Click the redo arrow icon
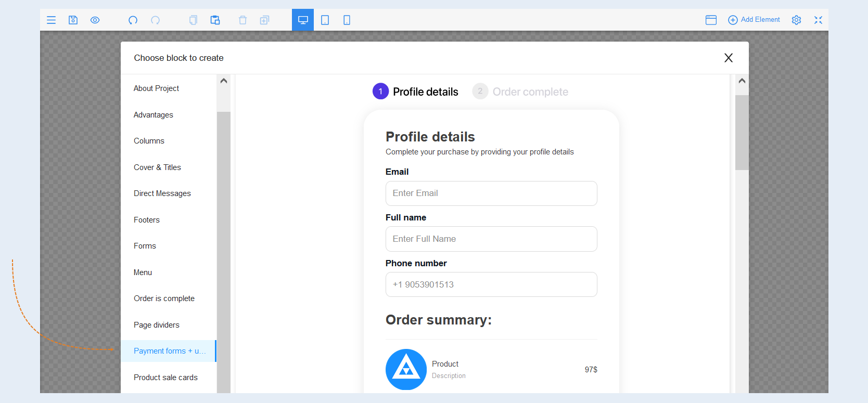This screenshot has height=403, width=868. [155, 20]
